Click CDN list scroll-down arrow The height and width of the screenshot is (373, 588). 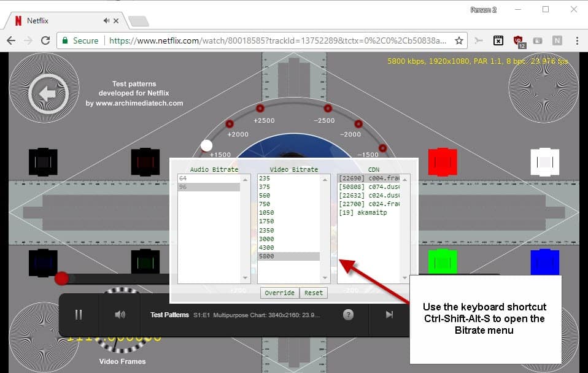404,278
